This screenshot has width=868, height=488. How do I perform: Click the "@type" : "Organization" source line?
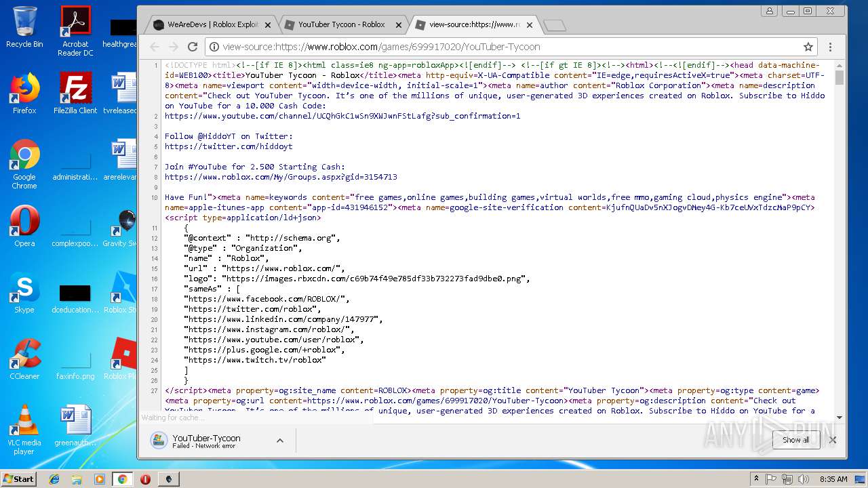point(243,248)
